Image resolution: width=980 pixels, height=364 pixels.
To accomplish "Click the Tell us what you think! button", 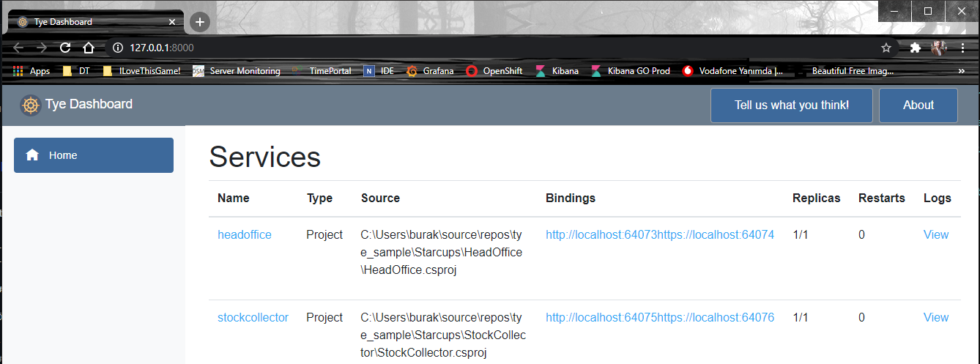I will click(x=792, y=105).
